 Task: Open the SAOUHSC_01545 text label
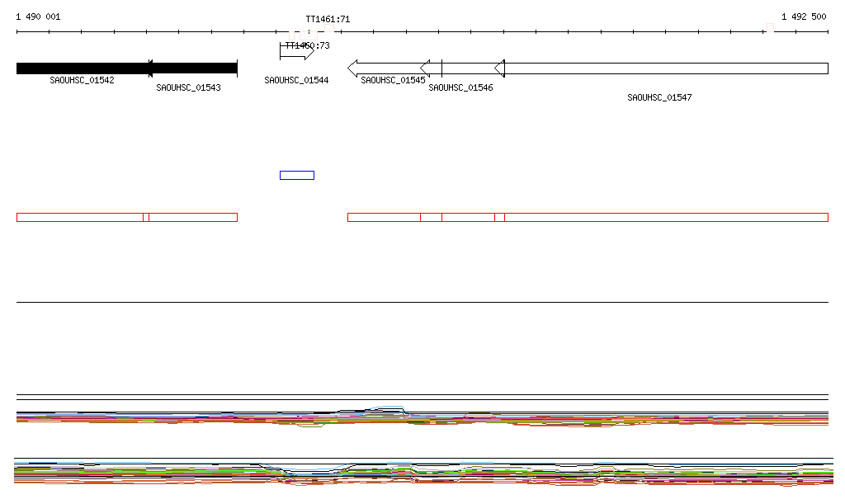point(393,81)
